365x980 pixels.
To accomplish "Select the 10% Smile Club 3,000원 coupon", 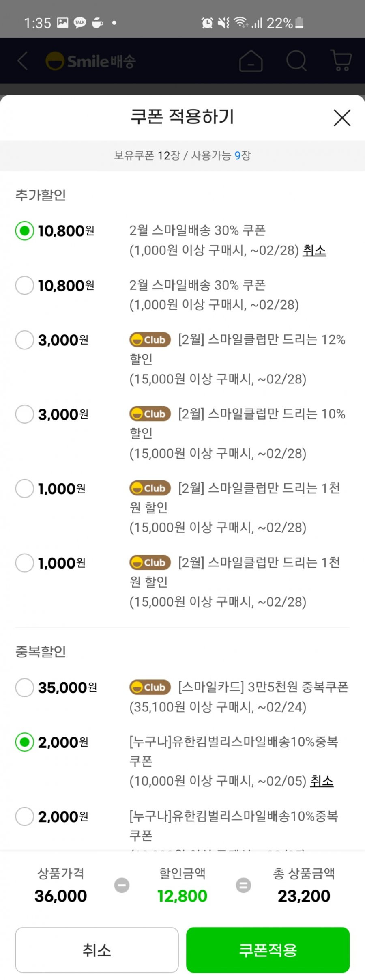I will click(x=24, y=414).
